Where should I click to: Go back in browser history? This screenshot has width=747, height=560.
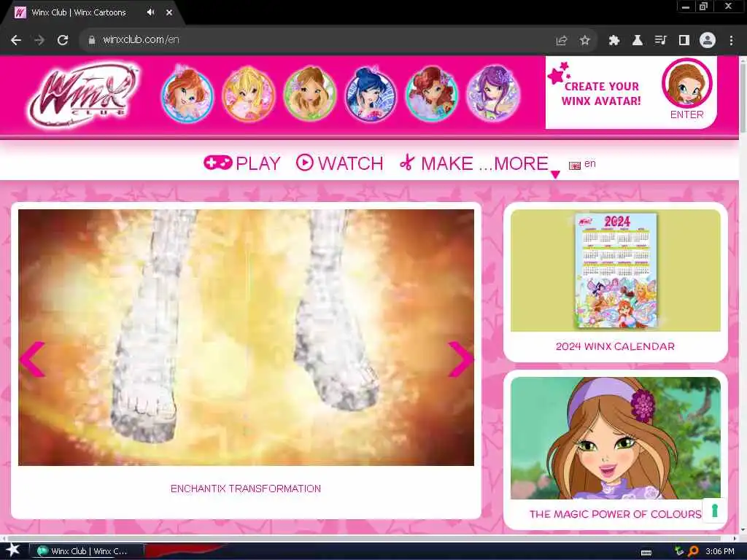pos(16,40)
